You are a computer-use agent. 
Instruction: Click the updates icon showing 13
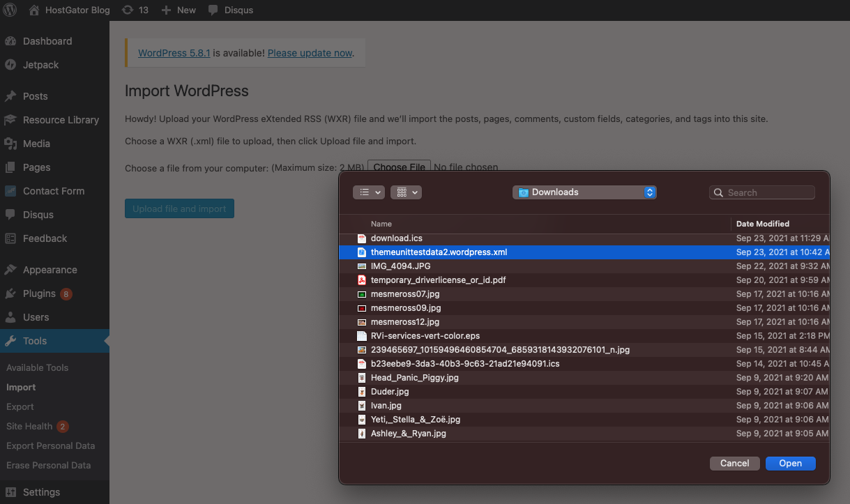(x=127, y=10)
